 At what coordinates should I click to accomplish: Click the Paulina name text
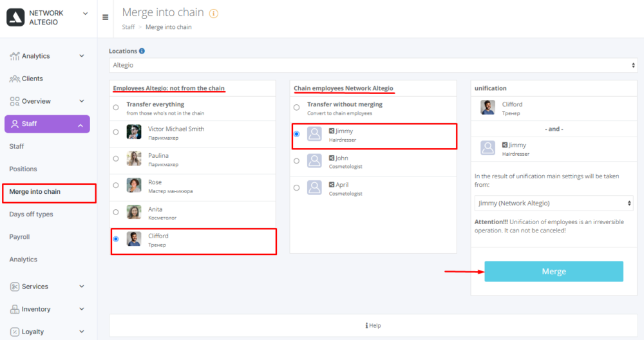pyautogui.click(x=158, y=156)
